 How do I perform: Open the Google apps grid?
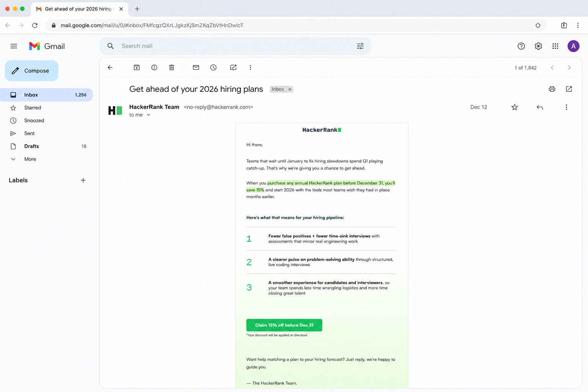click(x=555, y=46)
